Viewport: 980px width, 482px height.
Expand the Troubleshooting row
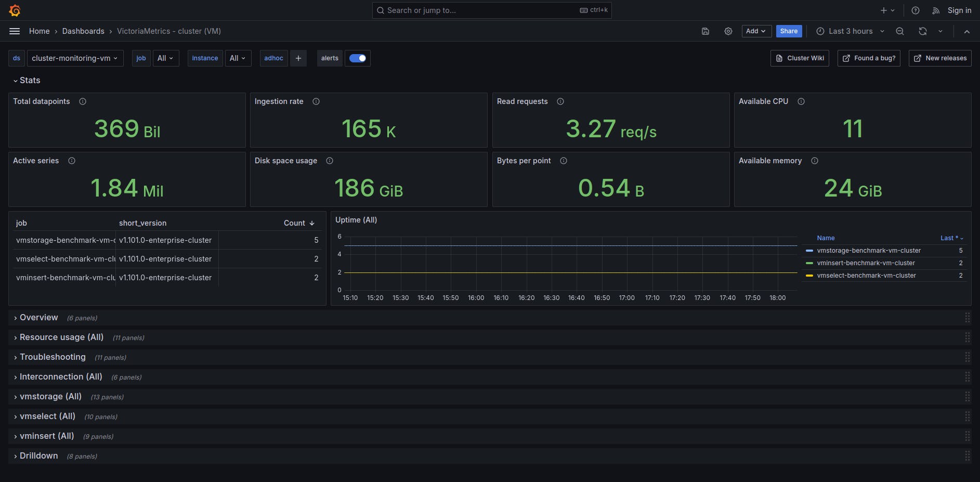pos(53,357)
